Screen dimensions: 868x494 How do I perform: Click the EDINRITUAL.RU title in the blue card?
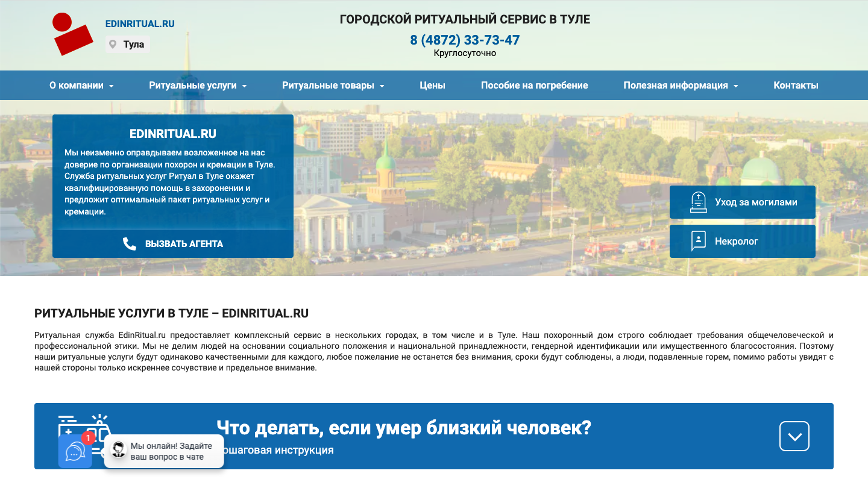(173, 134)
